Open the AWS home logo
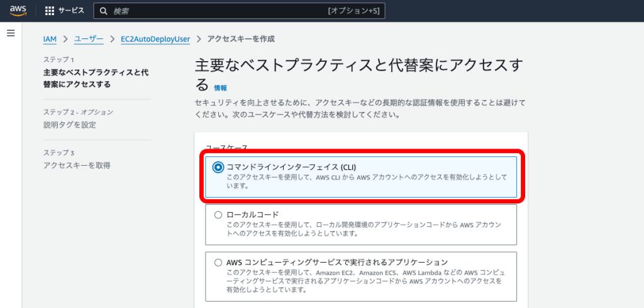 (x=18, y=11)
